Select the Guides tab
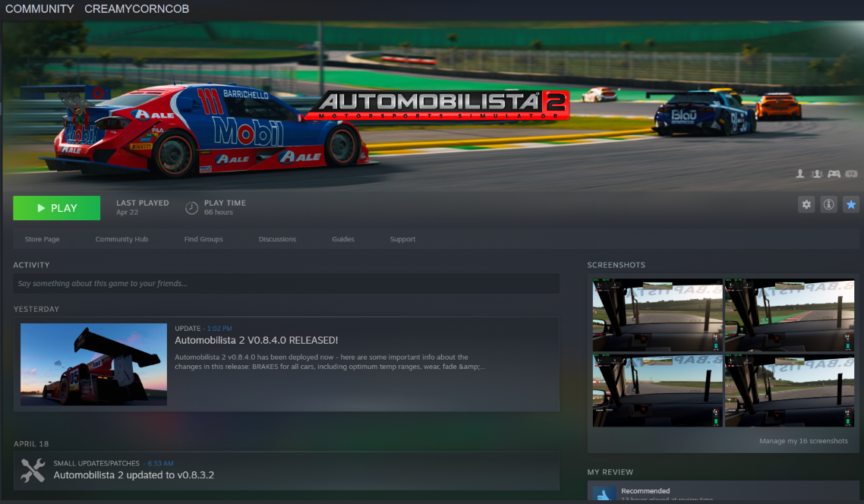 343,239
